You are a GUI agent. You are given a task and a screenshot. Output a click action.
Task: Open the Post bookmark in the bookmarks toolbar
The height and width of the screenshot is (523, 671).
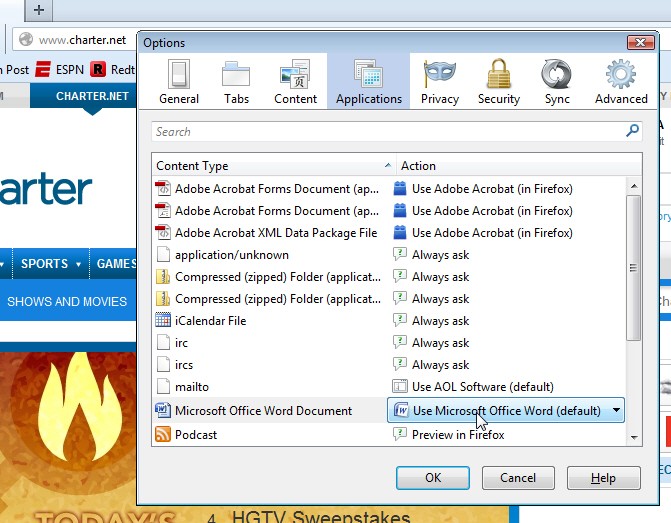(15, 69)
